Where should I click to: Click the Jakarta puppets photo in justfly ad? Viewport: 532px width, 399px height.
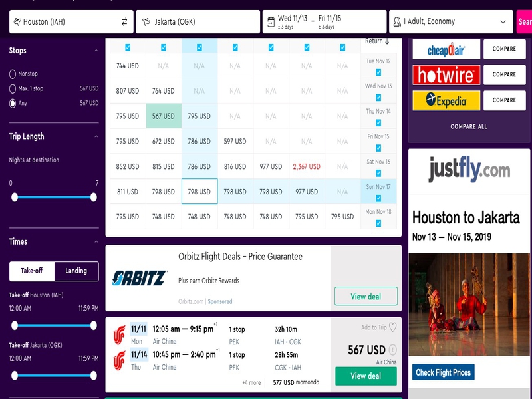click(469, 305)
